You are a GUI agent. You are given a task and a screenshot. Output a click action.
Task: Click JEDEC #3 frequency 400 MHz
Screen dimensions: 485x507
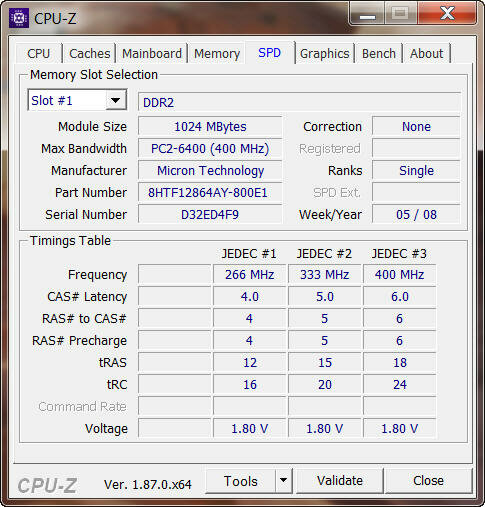point(400,275)
